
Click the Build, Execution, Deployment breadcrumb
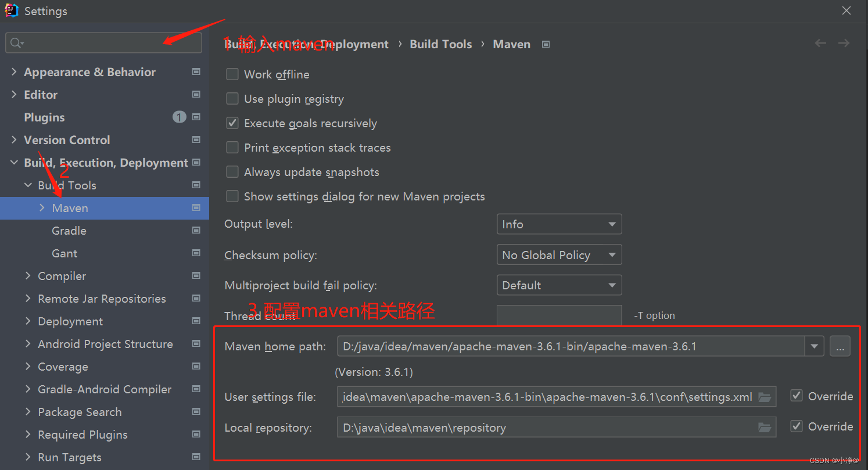click(x=307, y=44)
